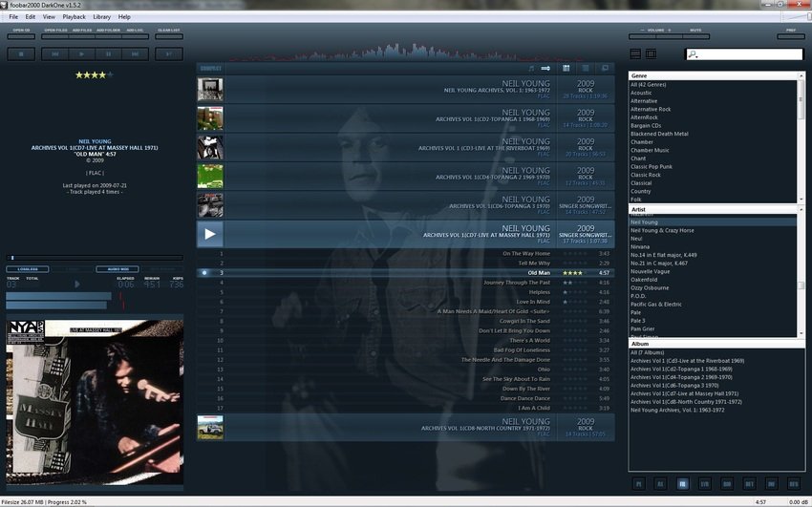
Task: Click the Massey Hall album cover art
Action: [x=95, y=402]
